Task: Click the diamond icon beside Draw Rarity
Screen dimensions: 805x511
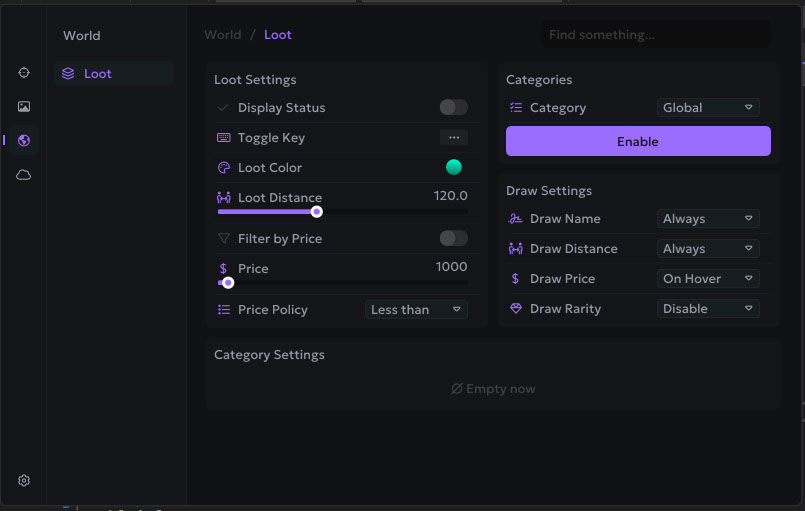Action: point(516,309)
